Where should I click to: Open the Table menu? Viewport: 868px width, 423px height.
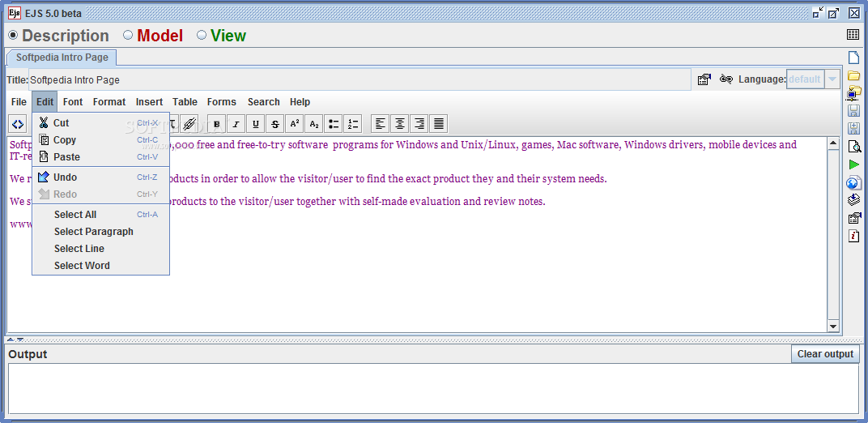[x=185, y=102]
